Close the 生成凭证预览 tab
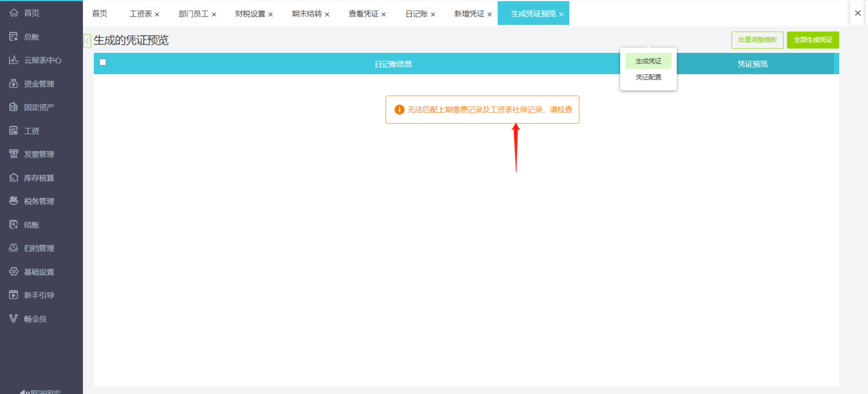 pyautogui.click(x=561, y=15)
